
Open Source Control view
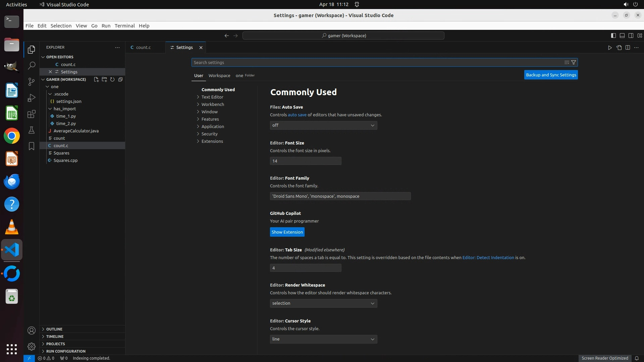pos(32,81)
